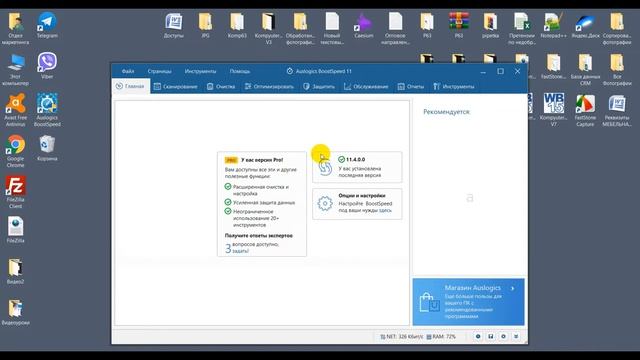Open Telegram desktop shortcut
640x360 pixels.
pyautogui.click(x=47, y=24)
